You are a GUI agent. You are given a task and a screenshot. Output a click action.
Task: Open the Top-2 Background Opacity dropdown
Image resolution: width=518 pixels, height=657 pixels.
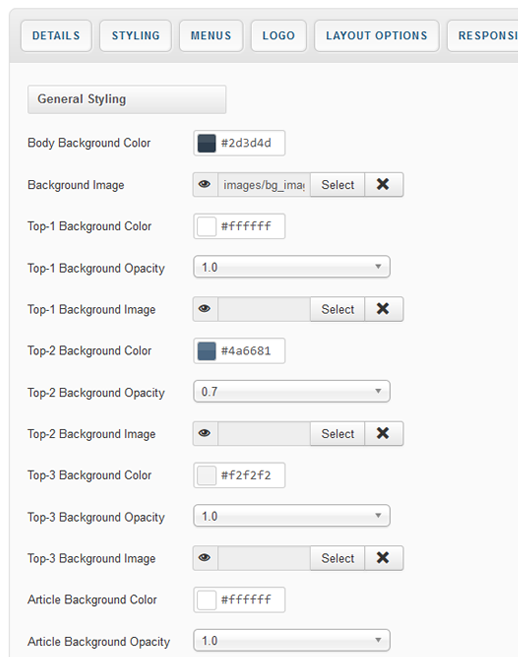(x=292, y=391)
